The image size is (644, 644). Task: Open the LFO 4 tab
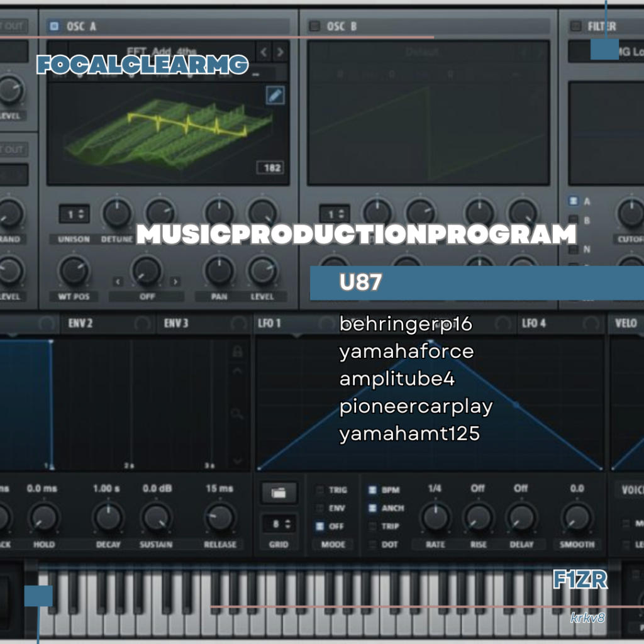534,324
